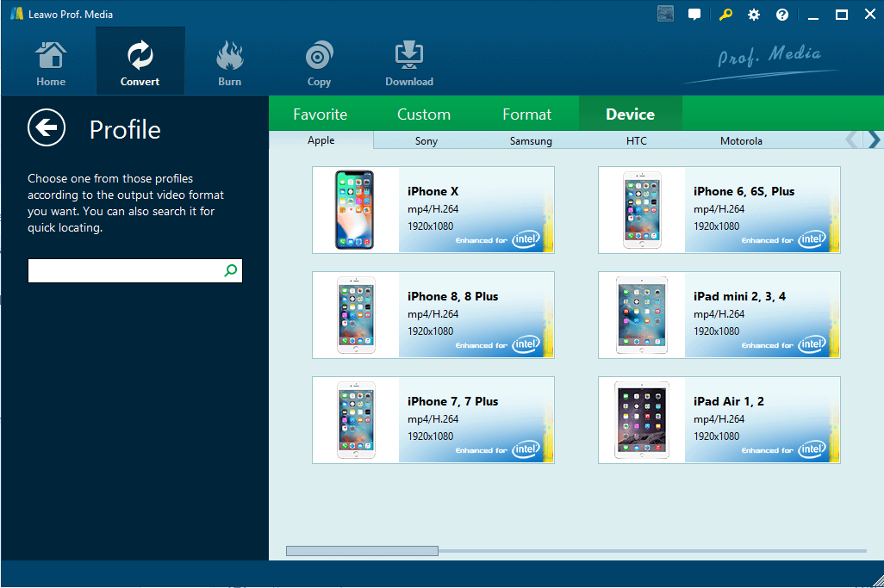Click the iPhone 7, 7 Plus device image

click(x=356, y=420)
